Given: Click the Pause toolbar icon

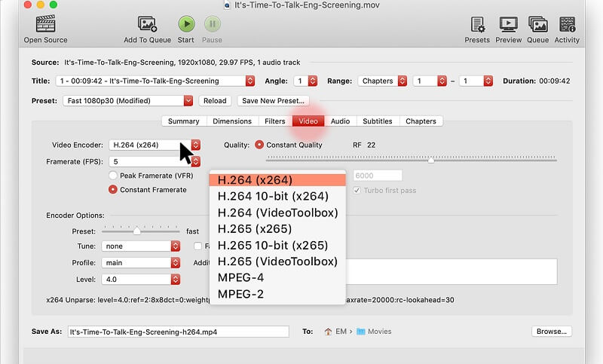Looking at the screenshot, I should click(212, 24).
